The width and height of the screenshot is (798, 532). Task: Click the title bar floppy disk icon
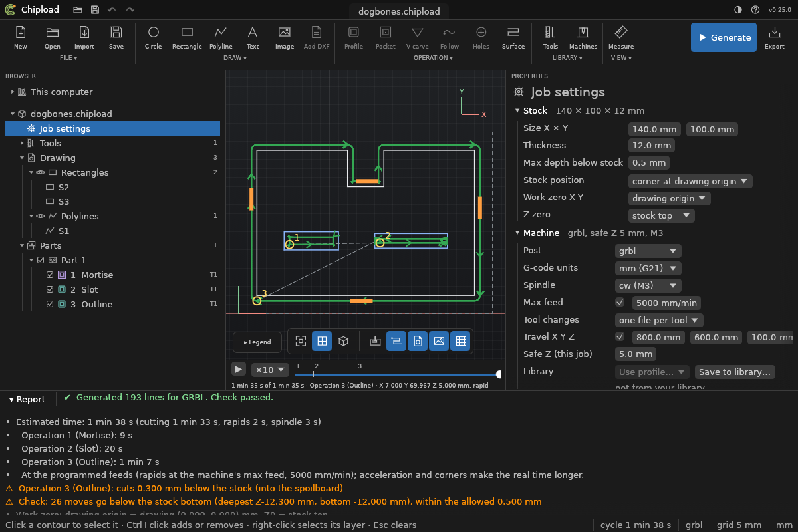pyautogui.click(x=95, y=10)
